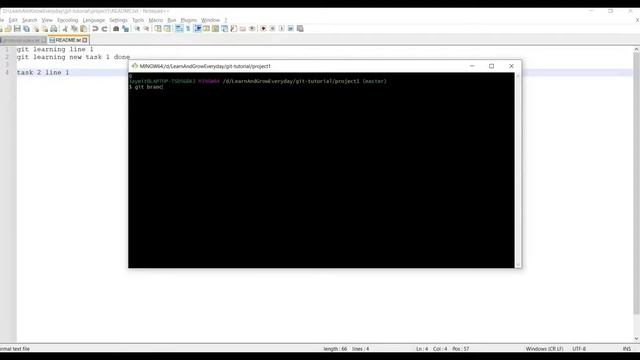
Task: Toggle file monitoring eye icon
Action: pyautogui.click(x=252, y=29)
